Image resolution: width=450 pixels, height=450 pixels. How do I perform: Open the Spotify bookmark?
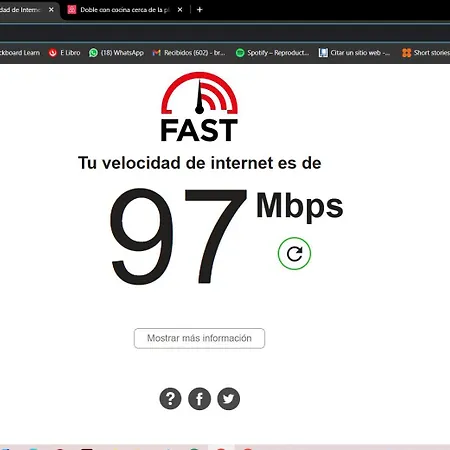click(272, 53)
